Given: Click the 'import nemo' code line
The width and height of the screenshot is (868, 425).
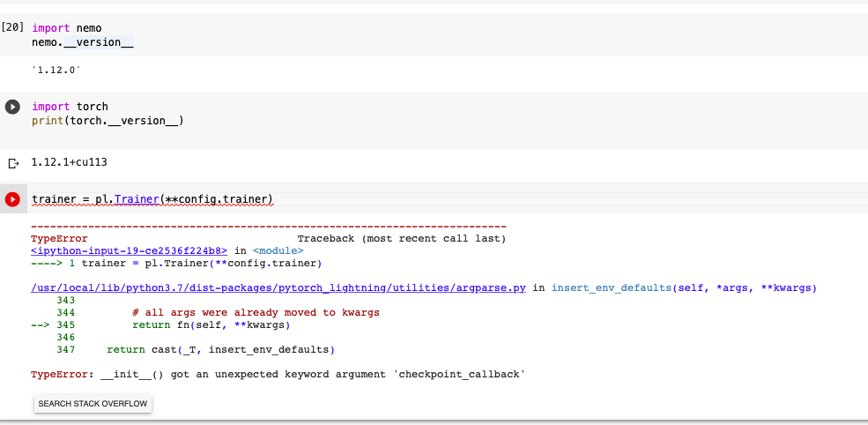Looking at the screenshot, I should tap(67, 27).
